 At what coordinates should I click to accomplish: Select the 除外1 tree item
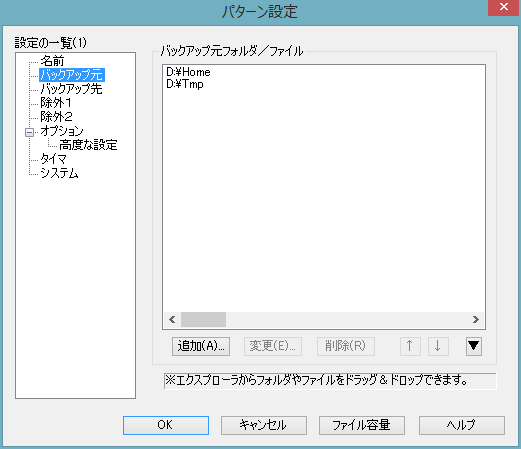56,103
